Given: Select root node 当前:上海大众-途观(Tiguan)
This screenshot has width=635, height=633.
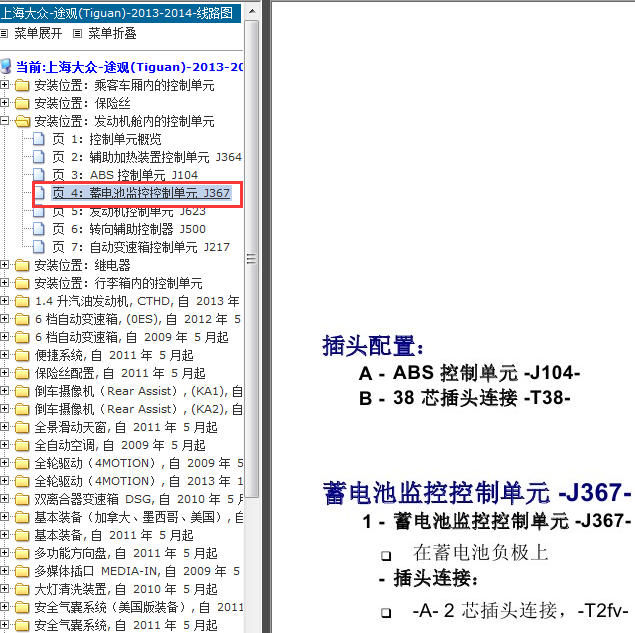Looking at the screenshot, I should point(129,67).
